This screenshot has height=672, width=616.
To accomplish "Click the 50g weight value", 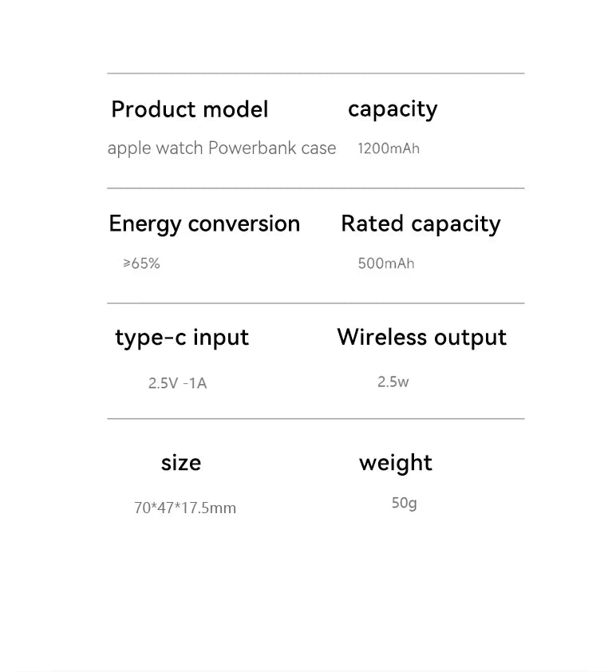I will point(404,503).
